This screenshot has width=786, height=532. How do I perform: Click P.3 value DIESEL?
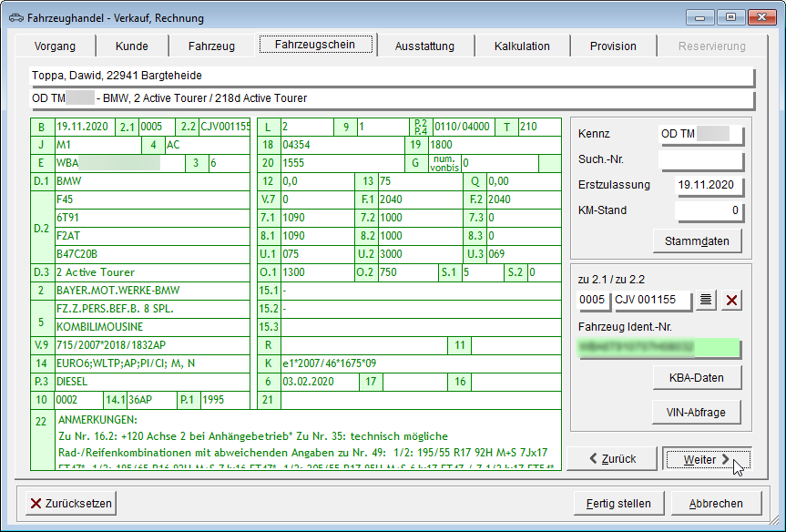click(x=152, y=382)
